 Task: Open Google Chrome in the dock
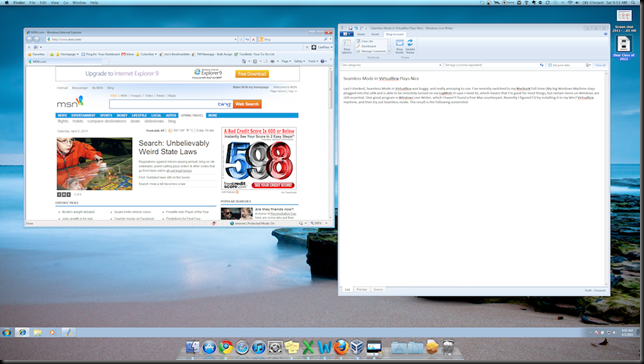pos(225,348)
